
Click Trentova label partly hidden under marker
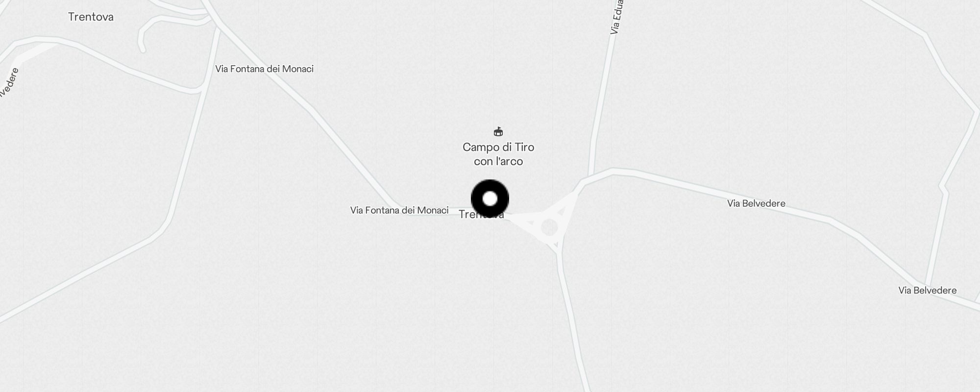pyautogui.click(x=482, y=215)
